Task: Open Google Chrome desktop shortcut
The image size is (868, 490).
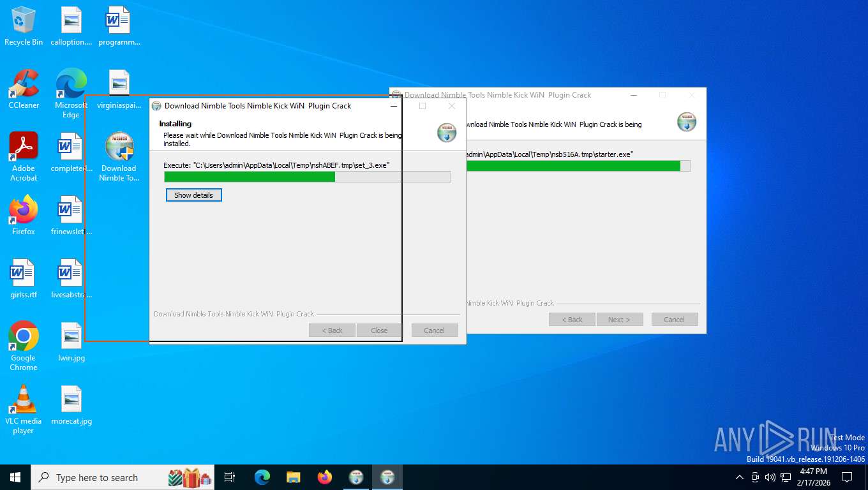Action: point(24,346)
